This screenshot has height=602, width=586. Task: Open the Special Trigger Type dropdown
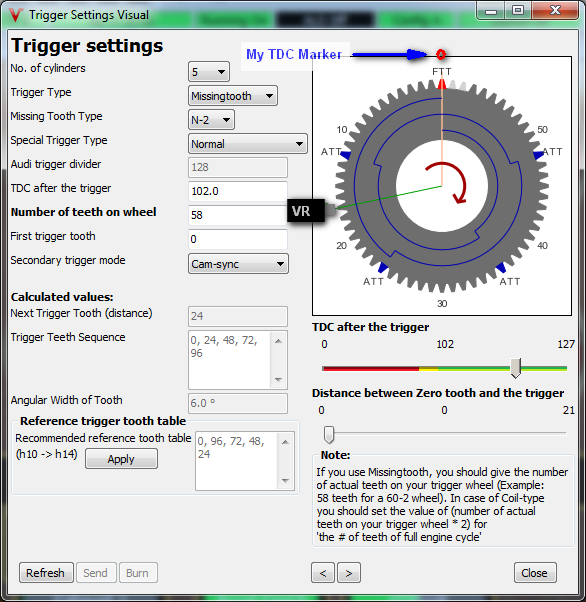[x=248, y=144]
